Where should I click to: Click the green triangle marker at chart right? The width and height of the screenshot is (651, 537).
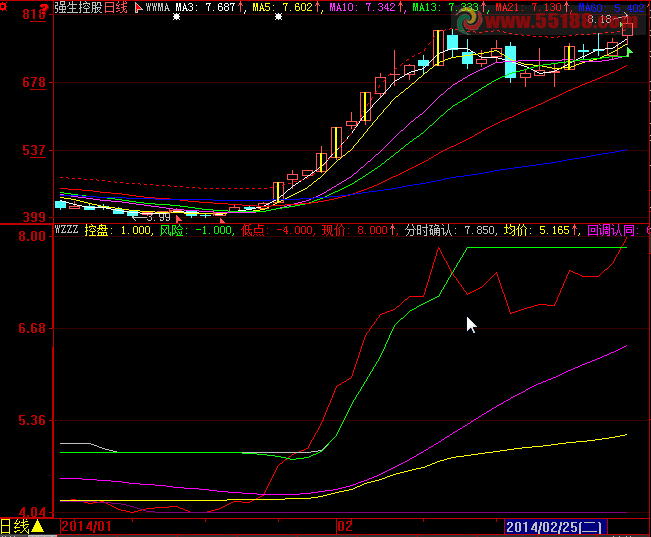click(629, 51)
